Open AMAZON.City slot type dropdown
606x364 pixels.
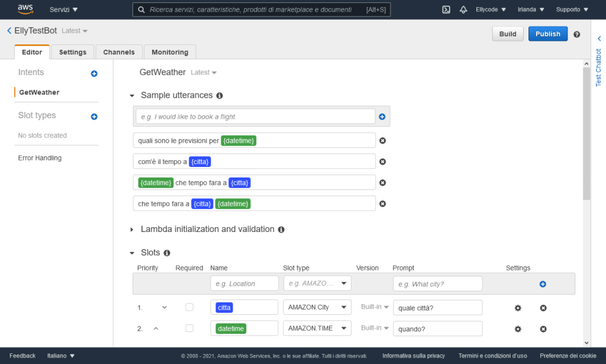coord(317,307)
